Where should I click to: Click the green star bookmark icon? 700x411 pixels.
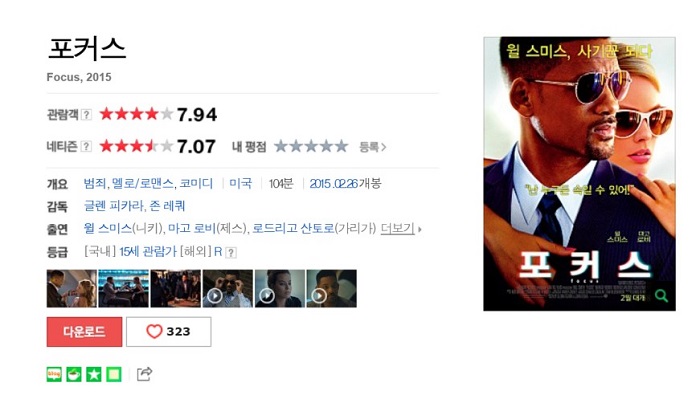click(x=94, y=374)
